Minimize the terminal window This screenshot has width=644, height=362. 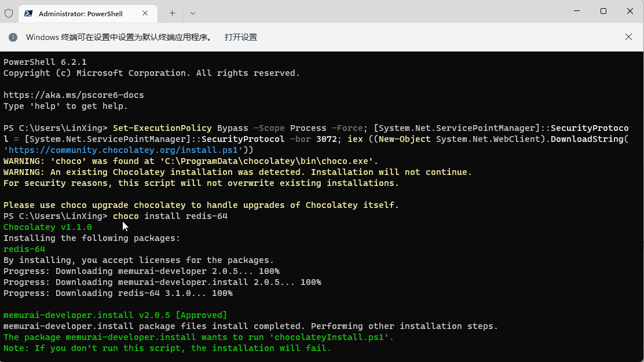pos(576,11)
